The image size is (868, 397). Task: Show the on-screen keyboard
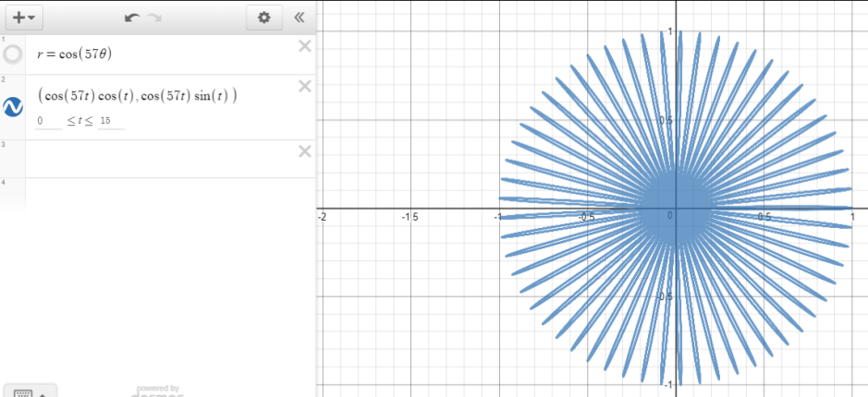point(23,391)
